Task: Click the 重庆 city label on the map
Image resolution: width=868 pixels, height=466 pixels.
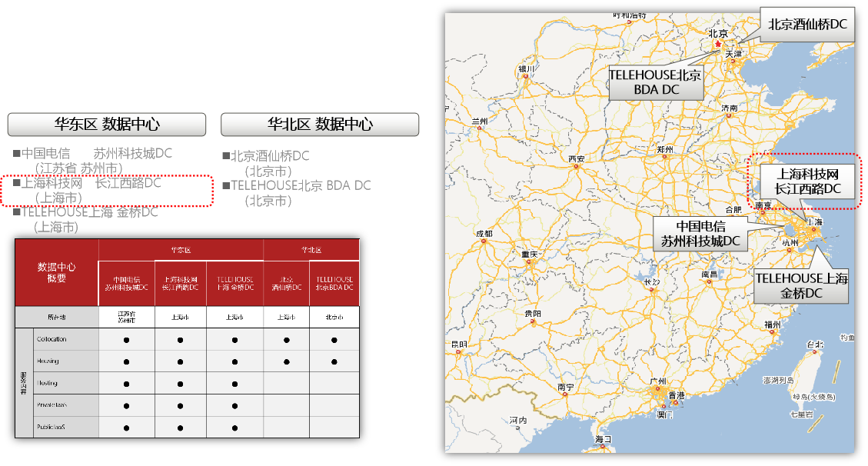Action: tap(529, 254)
